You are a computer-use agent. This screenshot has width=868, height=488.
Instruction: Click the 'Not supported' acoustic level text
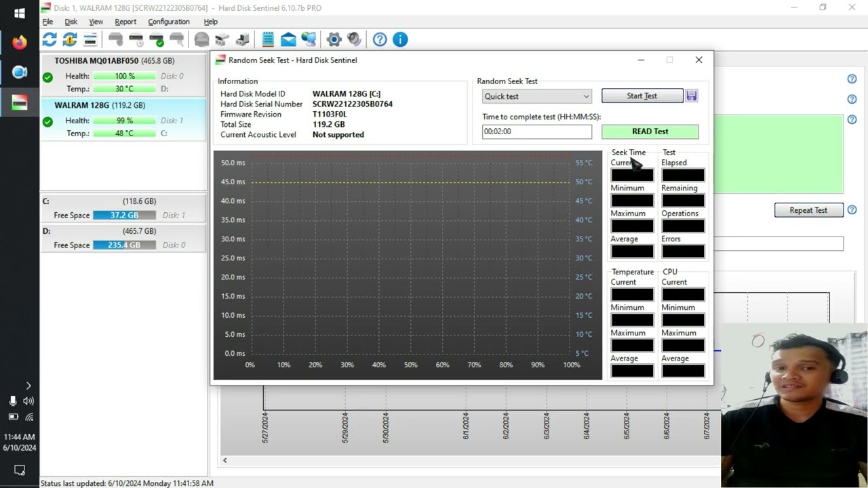coord(338,135)
